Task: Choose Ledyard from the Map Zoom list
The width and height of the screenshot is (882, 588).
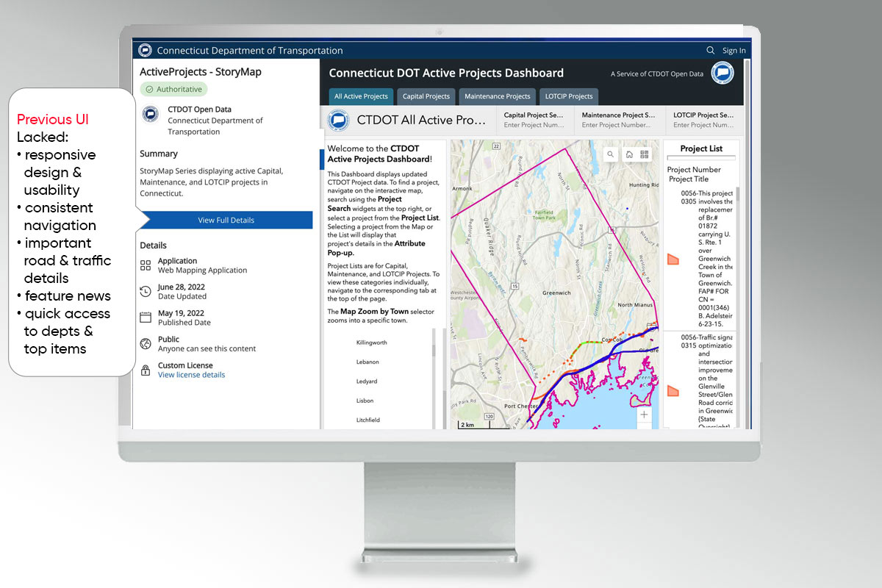Action: point(367,381)
